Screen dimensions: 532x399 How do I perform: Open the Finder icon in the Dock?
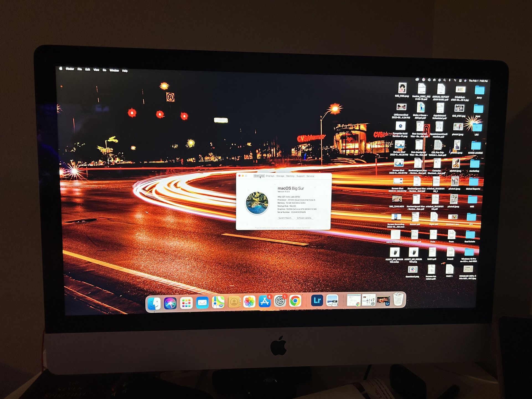pos(154,304)
